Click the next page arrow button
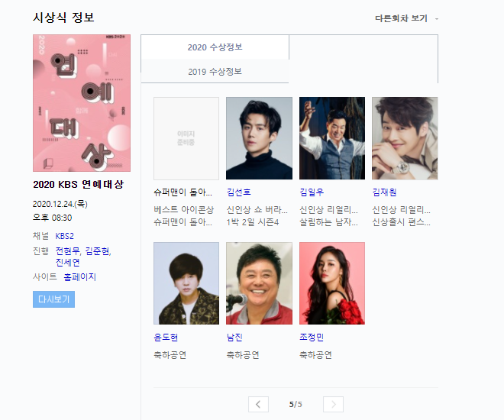The width and height of the screenshot is (504, 420). (333, 404)
